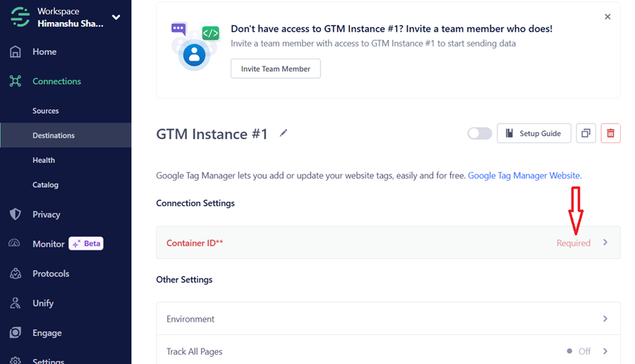Open the Environment setting row
Screen dimensions: 635x364
tap(388, 319)
